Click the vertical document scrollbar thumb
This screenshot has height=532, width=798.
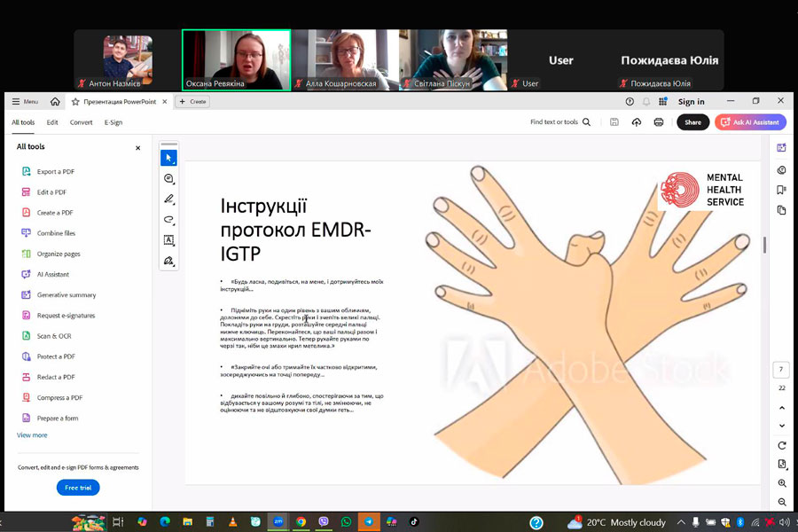(764, 244)
